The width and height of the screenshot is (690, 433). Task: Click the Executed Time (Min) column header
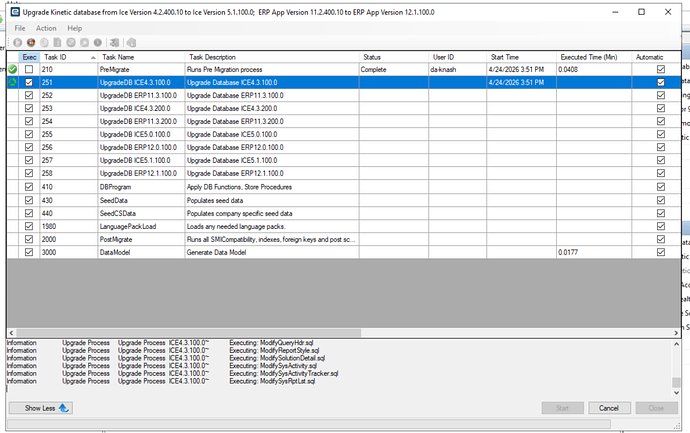pos(594,57)
